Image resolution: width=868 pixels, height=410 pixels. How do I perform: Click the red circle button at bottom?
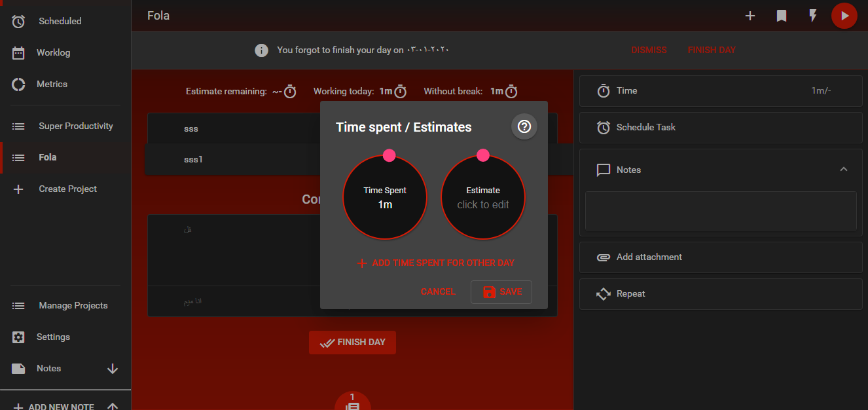(x=353, y=401)
